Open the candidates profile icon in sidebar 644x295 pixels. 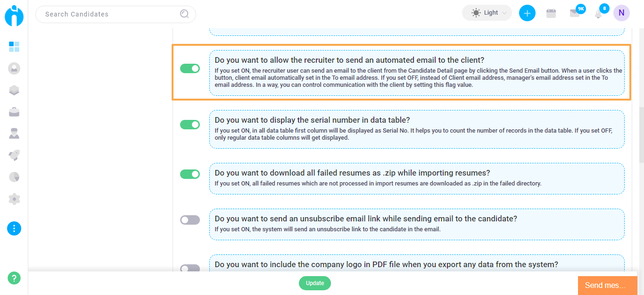pos(14,68)
